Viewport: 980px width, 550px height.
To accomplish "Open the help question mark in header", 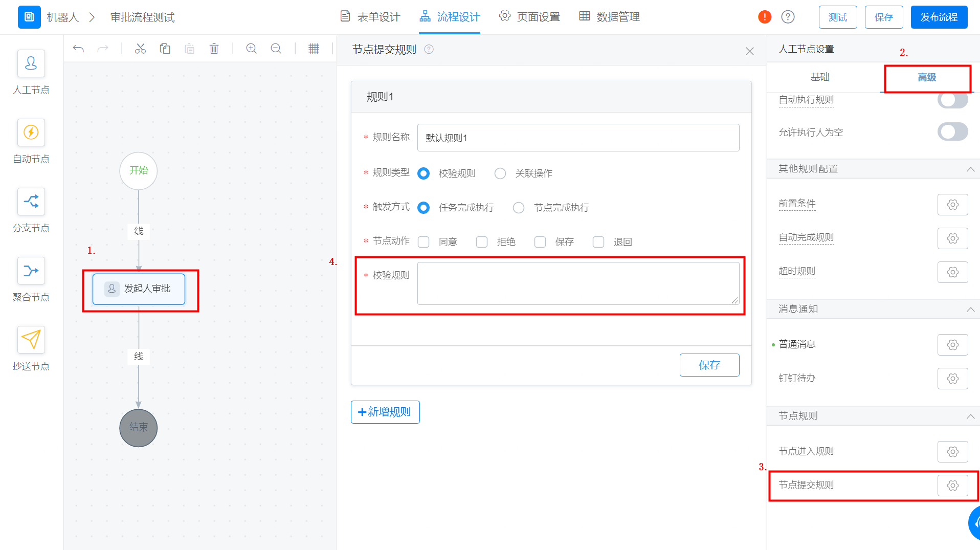I will (788, 17).
